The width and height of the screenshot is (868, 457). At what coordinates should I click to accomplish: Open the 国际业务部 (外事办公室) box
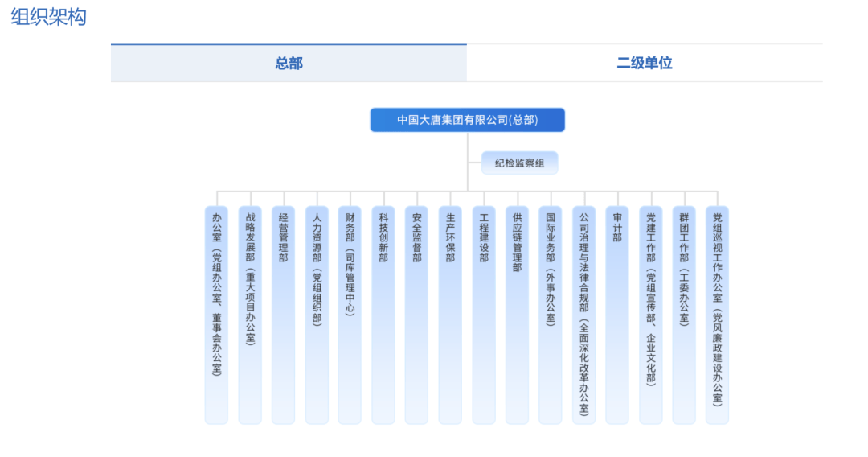[x=551, y=315]
